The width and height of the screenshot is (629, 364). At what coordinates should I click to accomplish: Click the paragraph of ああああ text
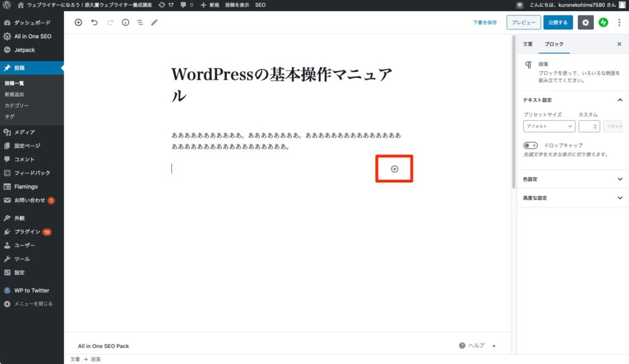point(286,141)
